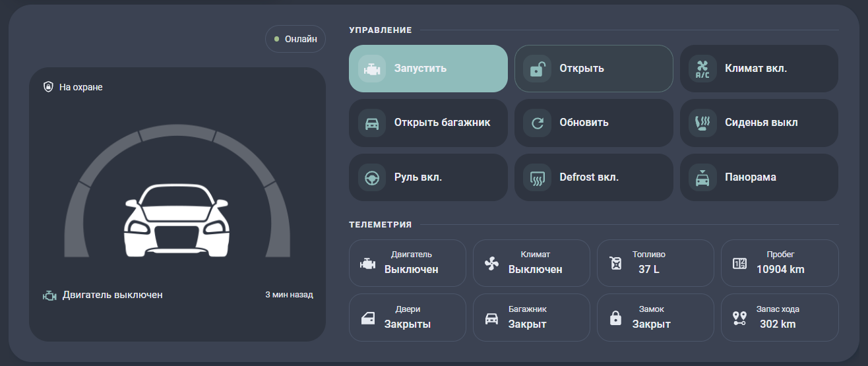
Task: Select the Климат Выключен telemetry card
Action: 532,263
